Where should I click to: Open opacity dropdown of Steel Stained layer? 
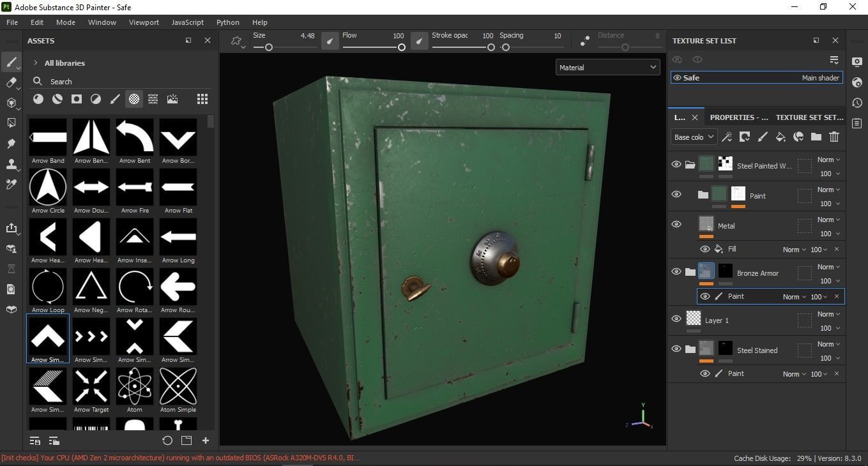[830, 358]
